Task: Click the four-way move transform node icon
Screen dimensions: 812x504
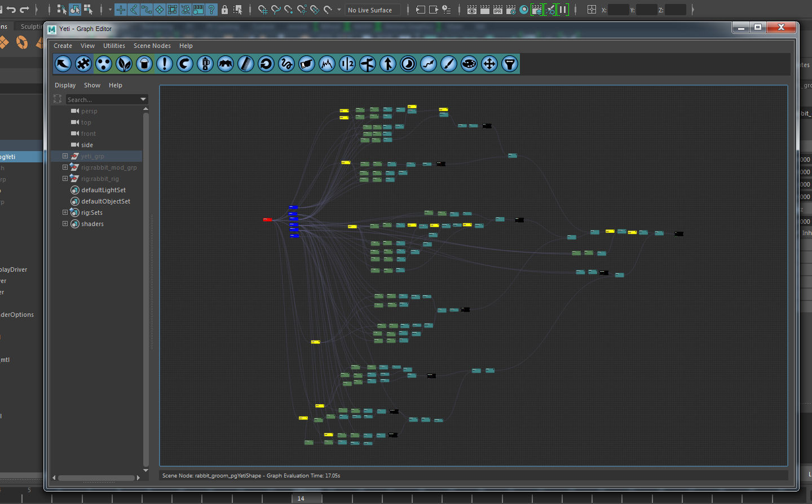Action: [489, 64]
